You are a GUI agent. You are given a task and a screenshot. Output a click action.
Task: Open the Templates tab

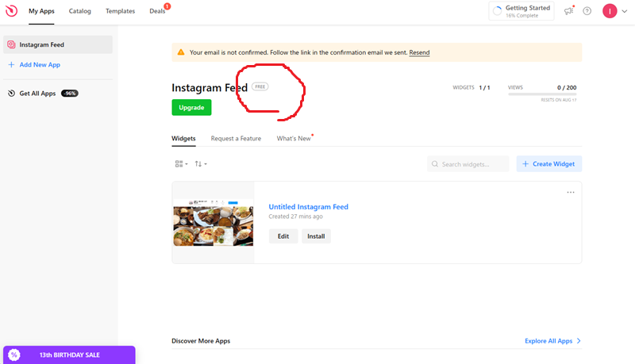click(120, 11)
